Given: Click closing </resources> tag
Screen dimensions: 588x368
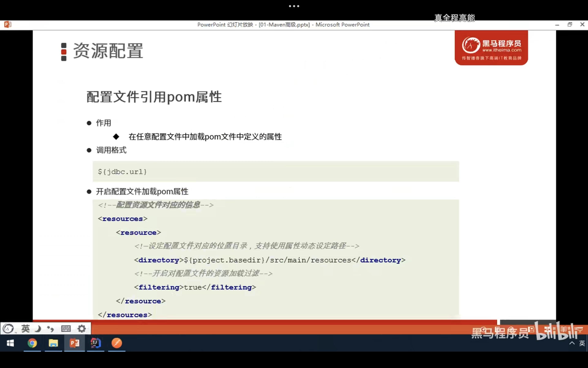Looking at the screenshot, I should [125, 315].
